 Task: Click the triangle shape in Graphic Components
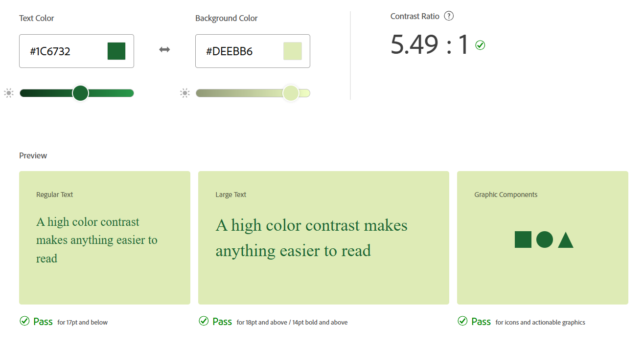[566, 240]
